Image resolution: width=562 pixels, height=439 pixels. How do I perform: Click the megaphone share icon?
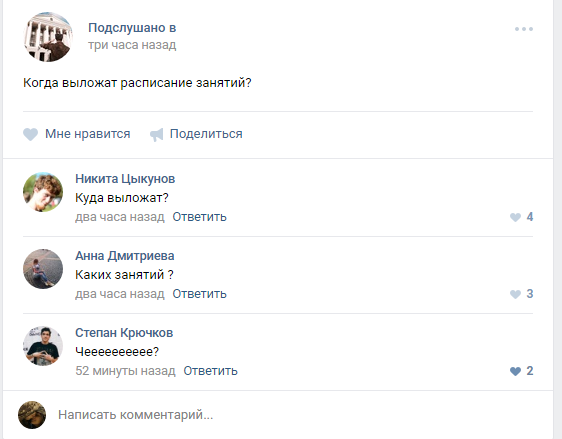157,134
